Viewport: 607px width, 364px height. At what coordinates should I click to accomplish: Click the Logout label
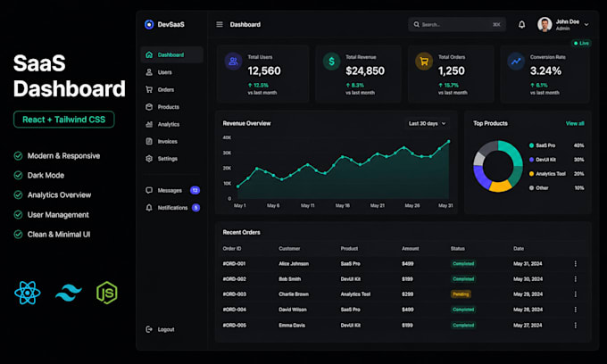tap(166, 329)
